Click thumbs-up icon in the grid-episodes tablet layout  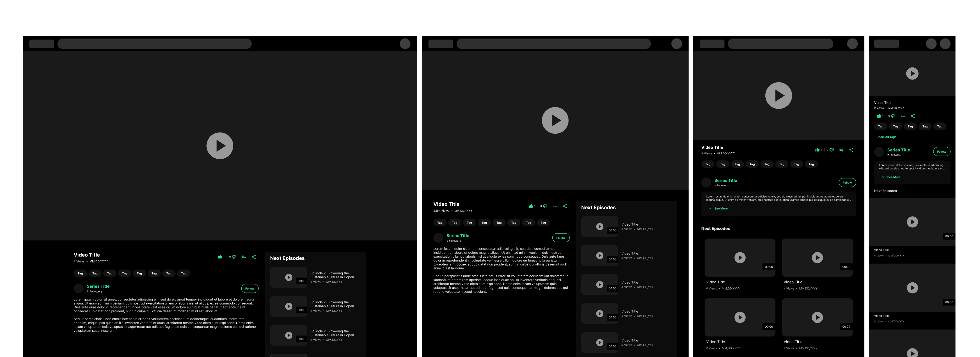click(817, 150)
